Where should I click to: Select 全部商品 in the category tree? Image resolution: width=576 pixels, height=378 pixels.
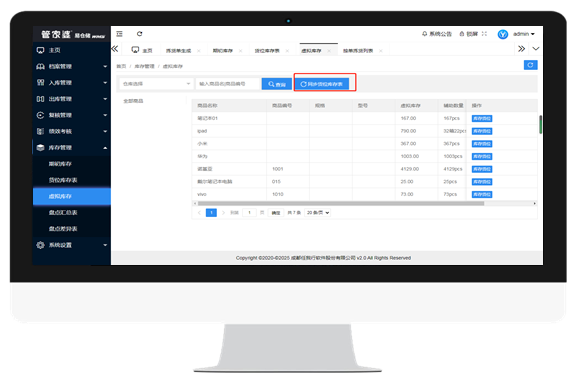click(x=133, y=101)
